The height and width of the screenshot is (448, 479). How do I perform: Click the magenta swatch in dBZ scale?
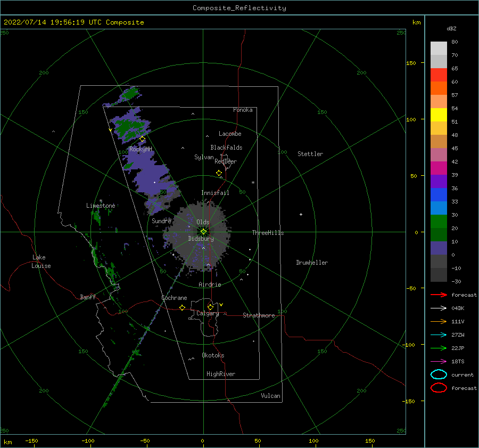[439, 168]
